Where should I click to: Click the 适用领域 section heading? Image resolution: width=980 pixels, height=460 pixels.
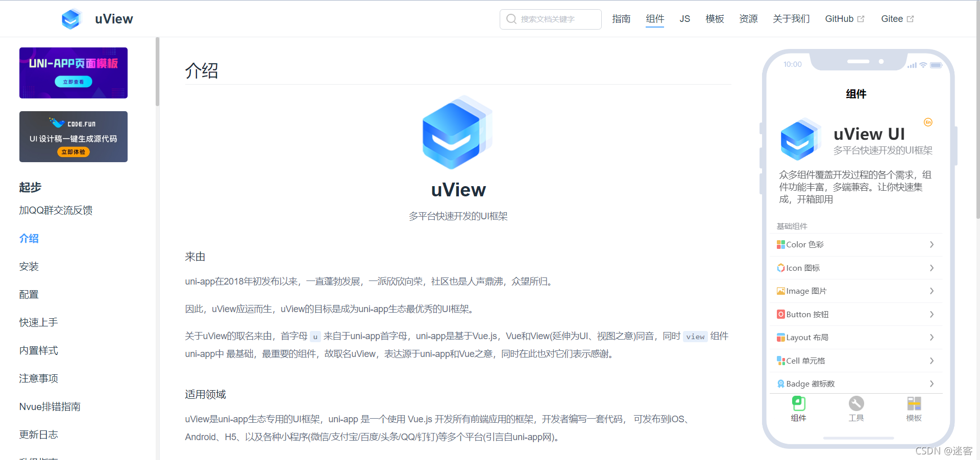pos(205,394)
